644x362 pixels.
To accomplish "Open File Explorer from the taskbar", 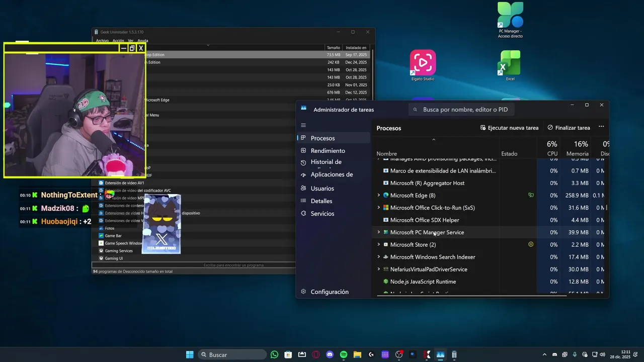I will [x=357, y=354].
